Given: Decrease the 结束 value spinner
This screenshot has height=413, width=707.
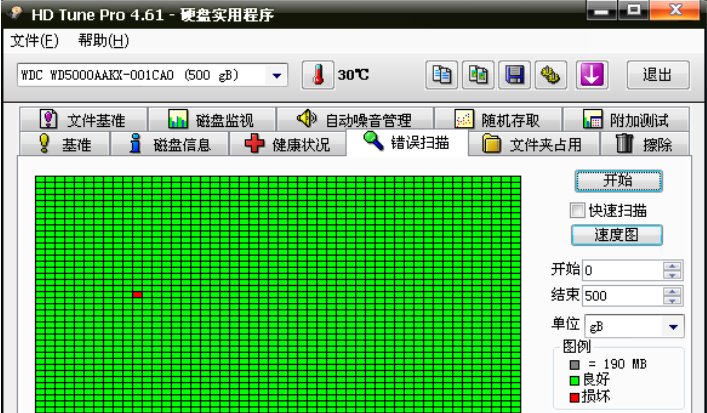Looking at the screenshot, I should (672, 300).
